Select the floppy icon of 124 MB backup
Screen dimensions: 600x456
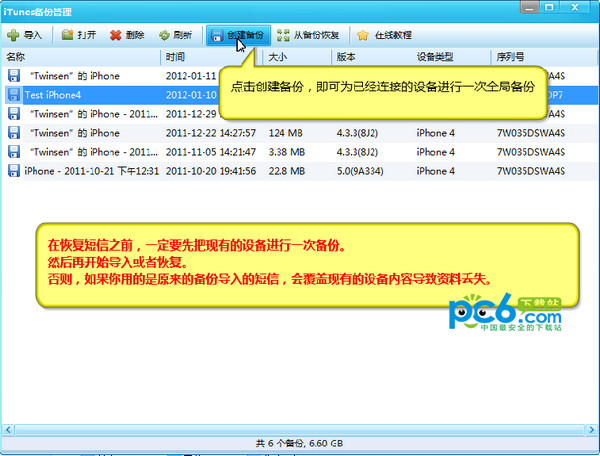14,133
